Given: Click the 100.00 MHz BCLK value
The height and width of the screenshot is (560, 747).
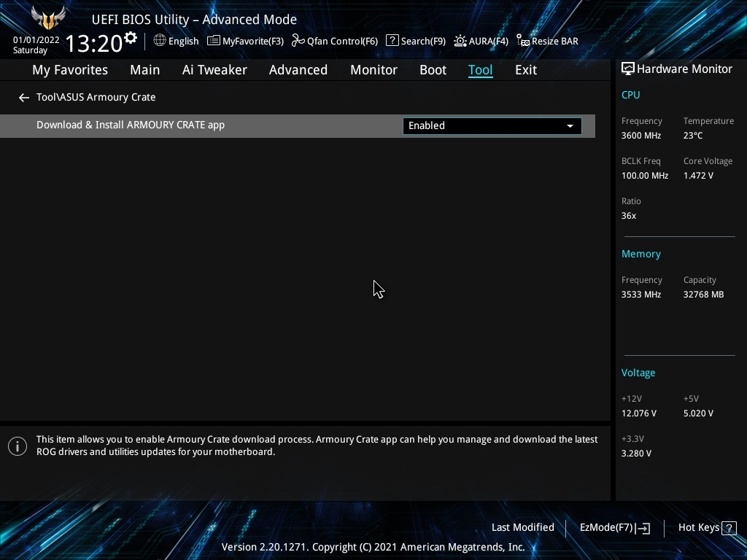Looking at the screenshot, I should click(645, 176).
